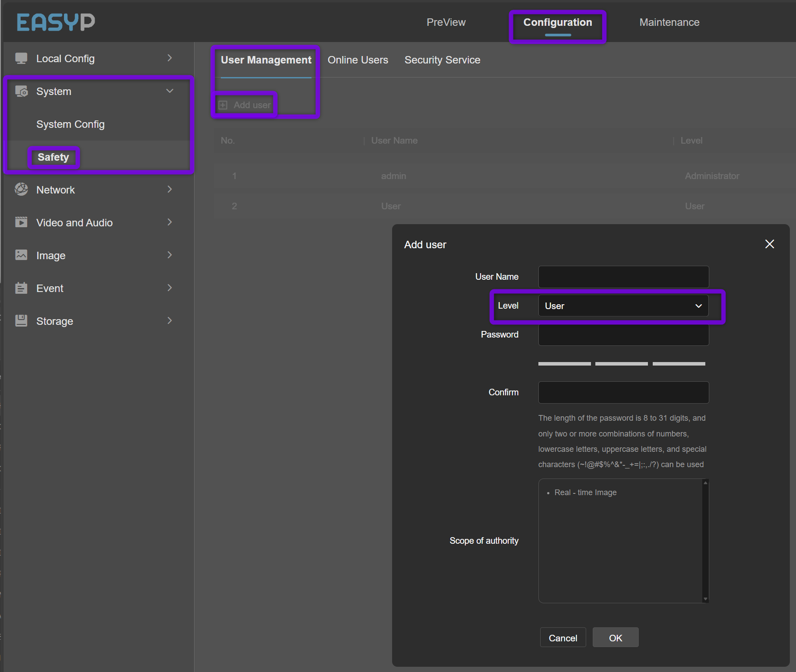Go to the Maintenance tab

[669, 22]
